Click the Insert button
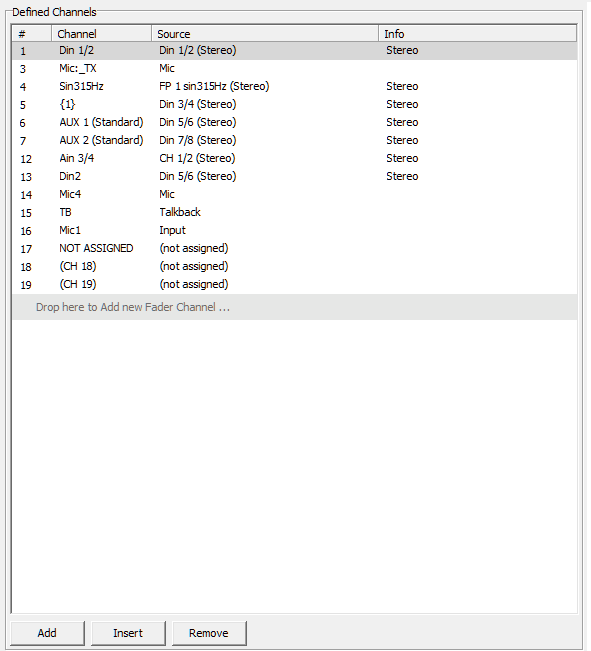Image resolution: width=591 pixels, height=651 pixels. click(128, 633)
